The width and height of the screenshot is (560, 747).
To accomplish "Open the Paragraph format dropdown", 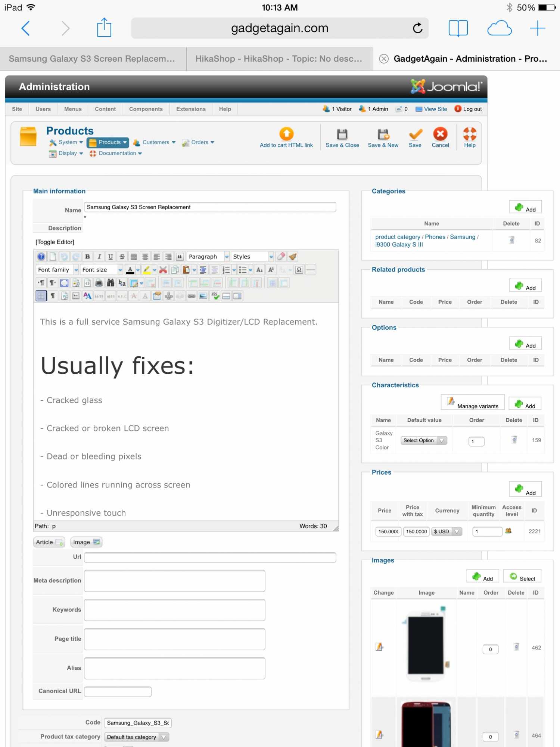I will [x=208, y=257].
